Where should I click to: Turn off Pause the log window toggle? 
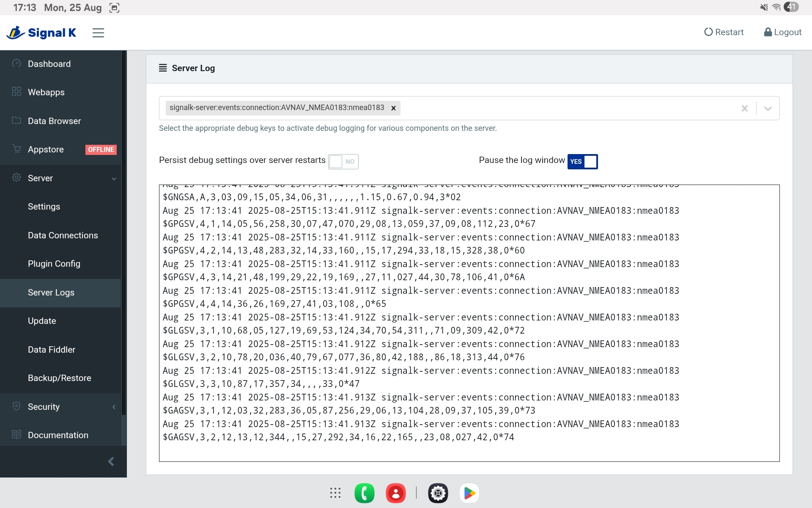click(x=582, y=161)
